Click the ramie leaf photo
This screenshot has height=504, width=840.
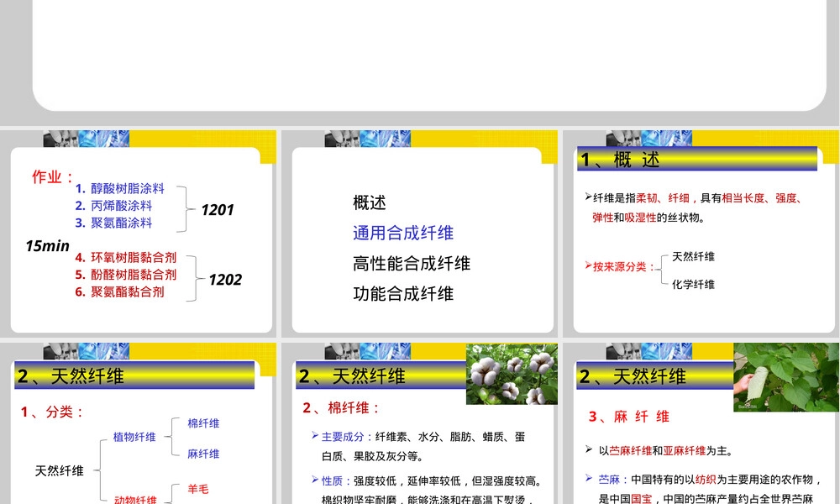pos(786,377)
